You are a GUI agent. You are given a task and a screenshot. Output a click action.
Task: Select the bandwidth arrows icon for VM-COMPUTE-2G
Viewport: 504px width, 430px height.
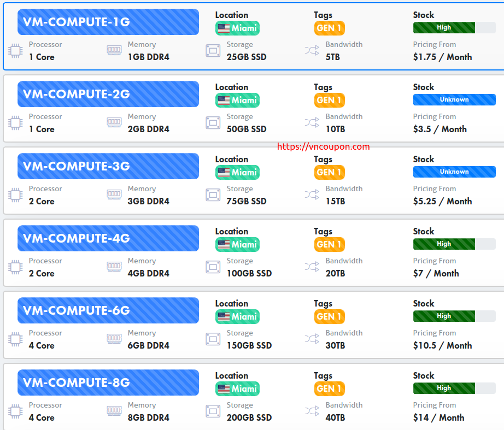pyautogui.click(x=312, y=122)
